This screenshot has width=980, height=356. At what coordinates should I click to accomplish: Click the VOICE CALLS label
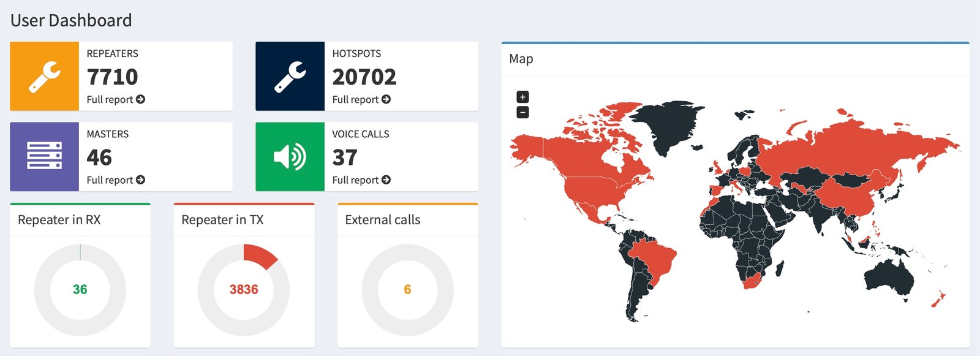pos(361,134)
